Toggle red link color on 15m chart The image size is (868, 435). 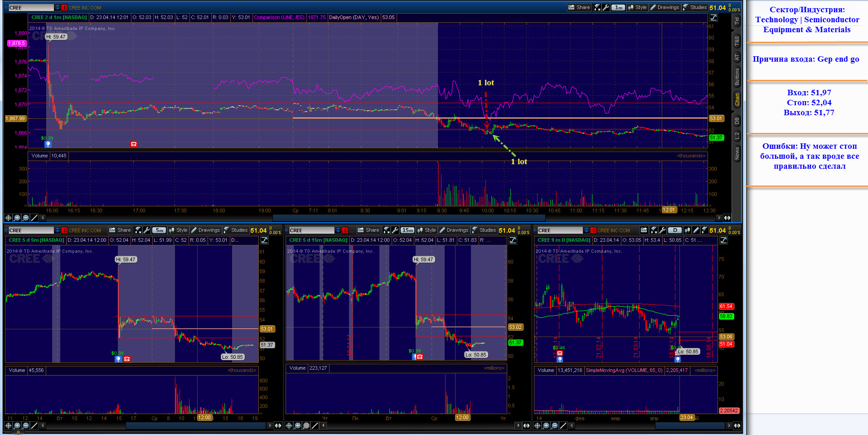[x=345, y=230]
